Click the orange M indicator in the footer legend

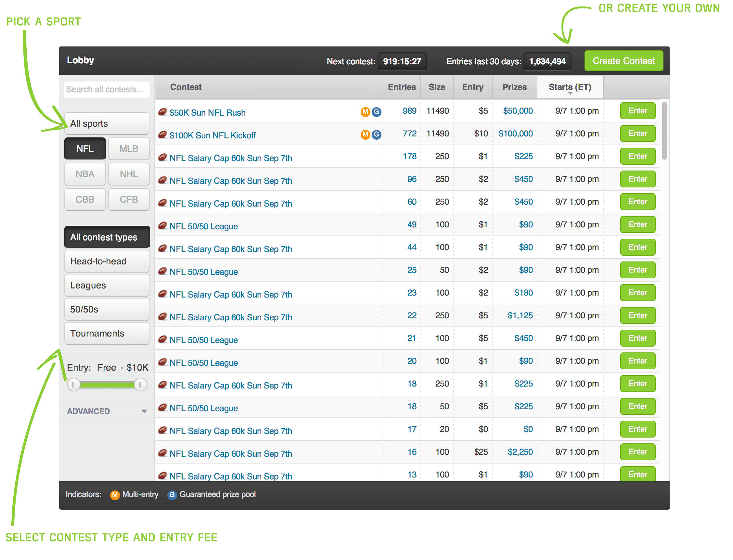pos(115,495)
